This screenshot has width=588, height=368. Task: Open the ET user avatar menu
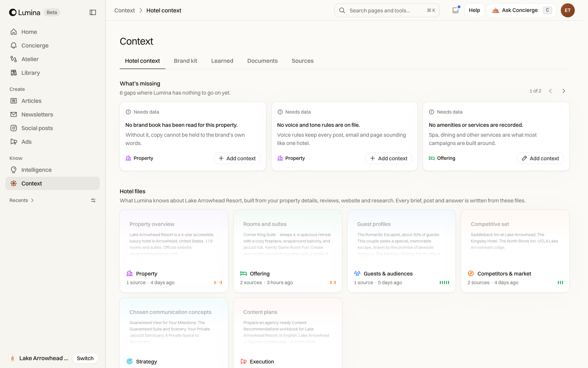(x=568, y=10)
